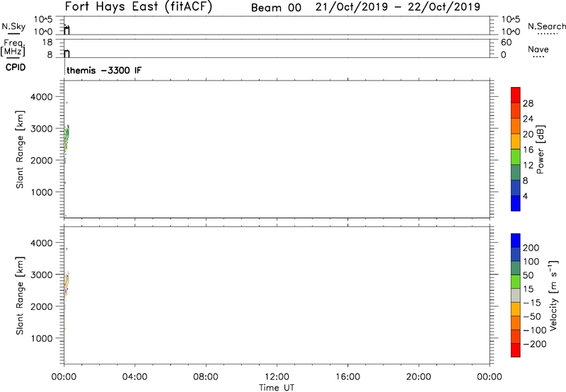The image size is (566, 392).
Task: Click the "3000" tick on the power panel
Action: click(x=42, y=129)
